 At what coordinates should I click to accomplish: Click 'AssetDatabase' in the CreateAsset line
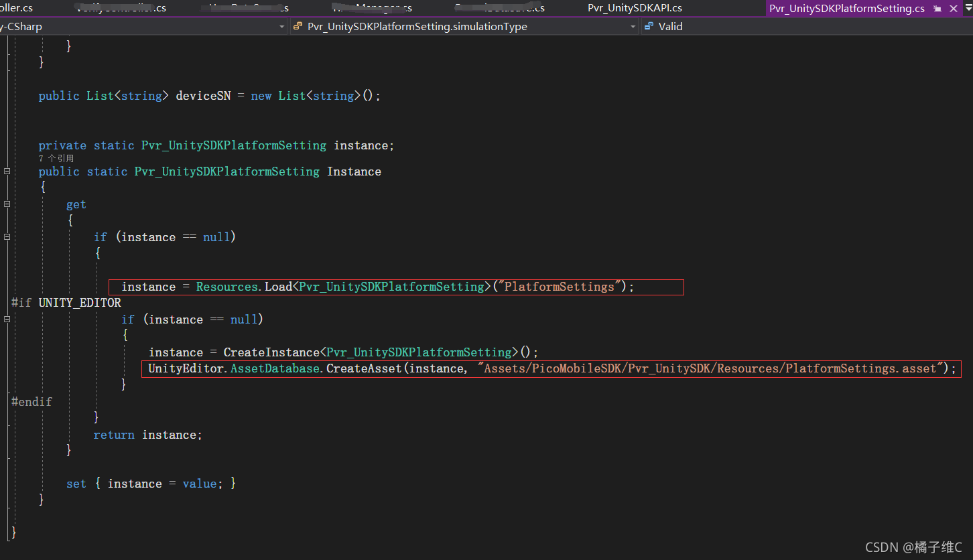pyautogui.click(x=275, y=368)
